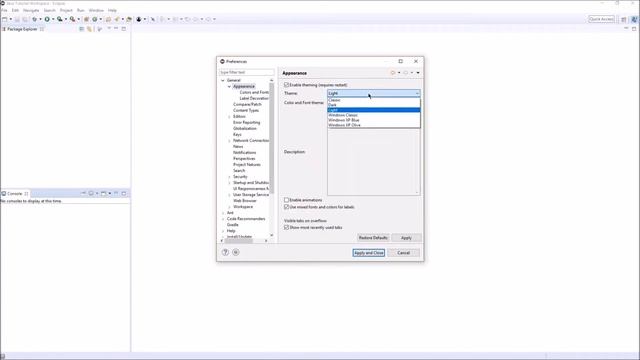This screenshot has height=360, width=640.
Task: Open the Navigate menu
Action: (x=31, y=10)
